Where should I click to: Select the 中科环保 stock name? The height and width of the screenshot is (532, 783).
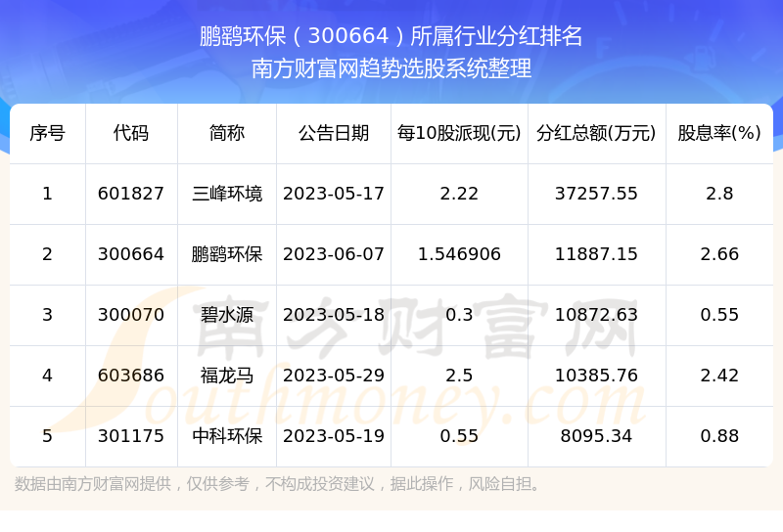point(227,436)
